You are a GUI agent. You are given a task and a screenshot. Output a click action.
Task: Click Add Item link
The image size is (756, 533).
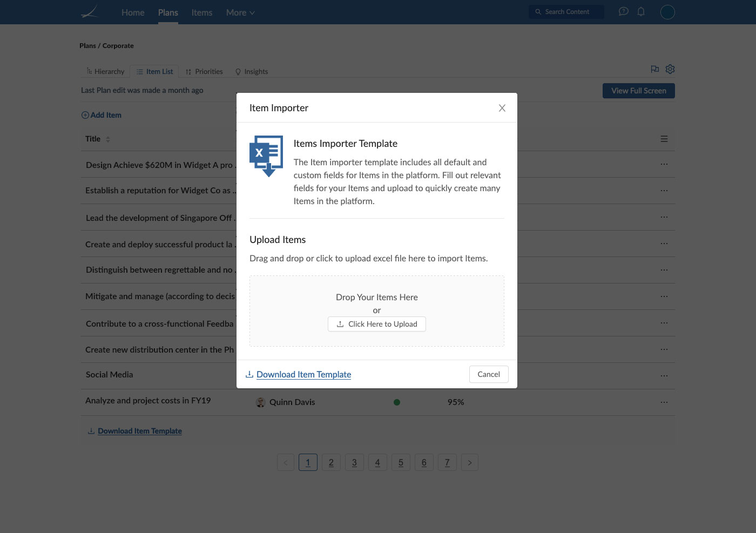pos(102,115)
